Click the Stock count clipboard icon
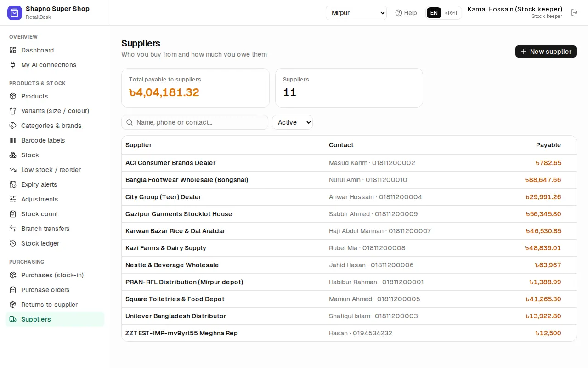 tap(13, 214)
